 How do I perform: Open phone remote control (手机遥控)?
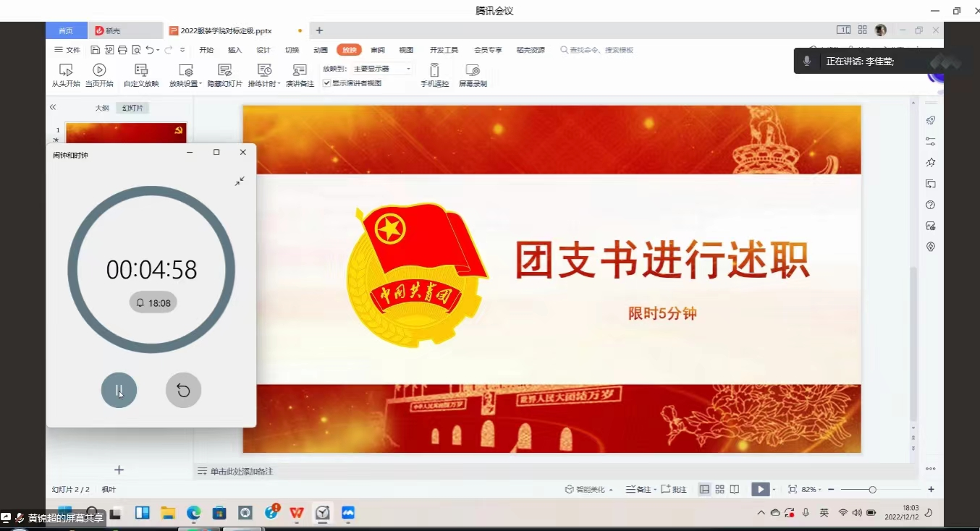pos(434,75)
